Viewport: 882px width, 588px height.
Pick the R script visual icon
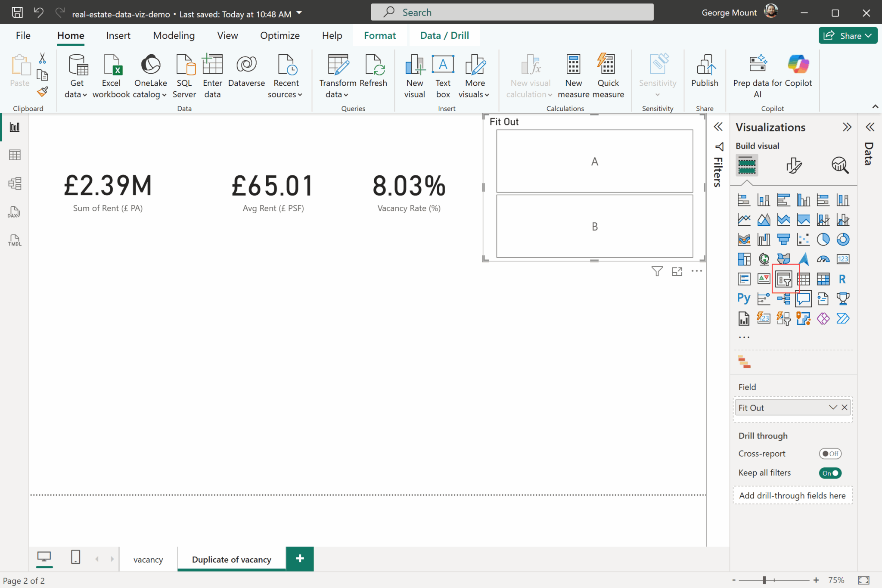click(842, 279)
